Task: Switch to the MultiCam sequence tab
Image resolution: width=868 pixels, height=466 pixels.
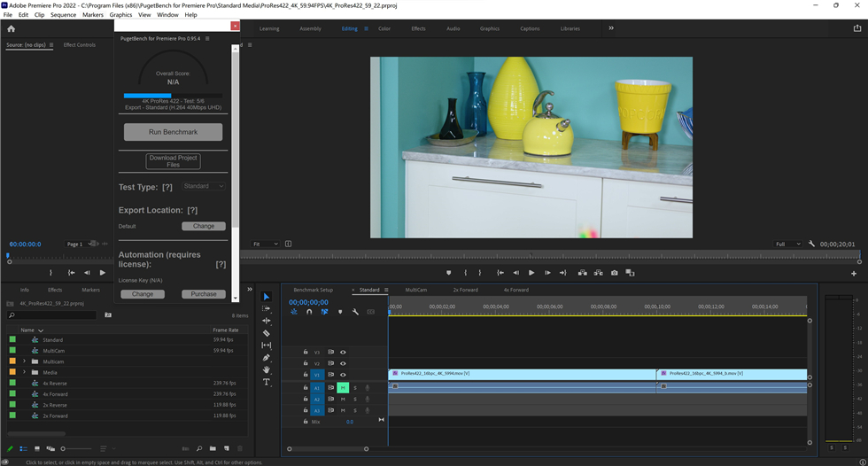Action: click(415, 290)
